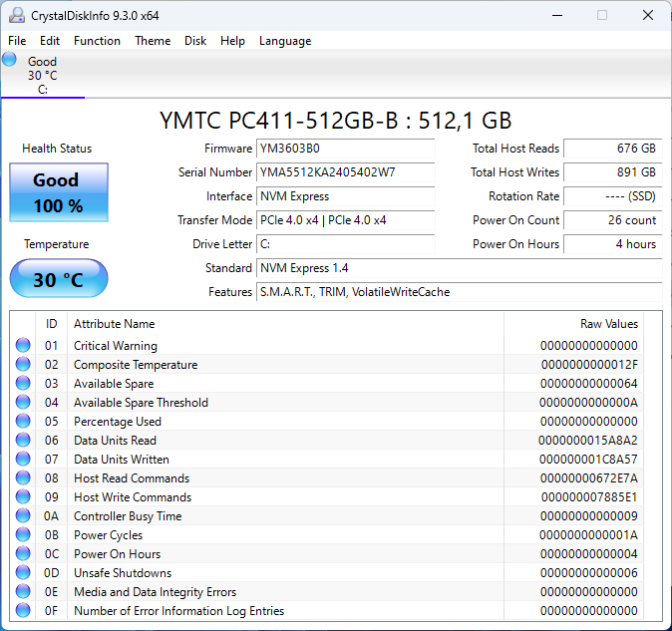Open the Language menu
The image size is (672, 631).
[285, 41]
